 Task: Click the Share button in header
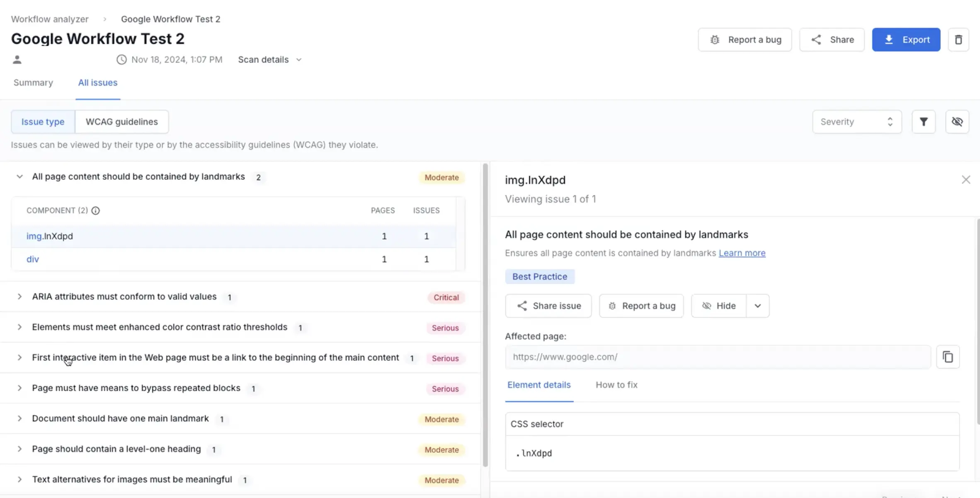[x=832, y=40]
